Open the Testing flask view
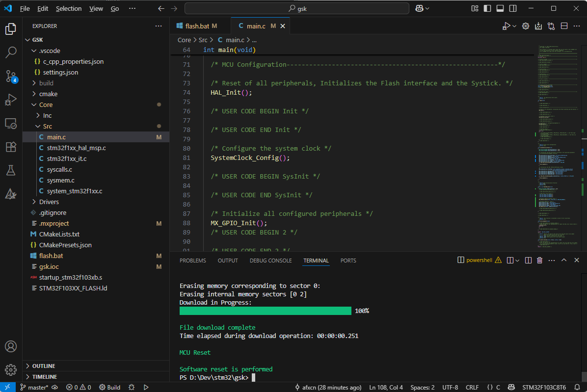Image resolution: width=587 pixels, height=392 pixels. tap(11, 170)
